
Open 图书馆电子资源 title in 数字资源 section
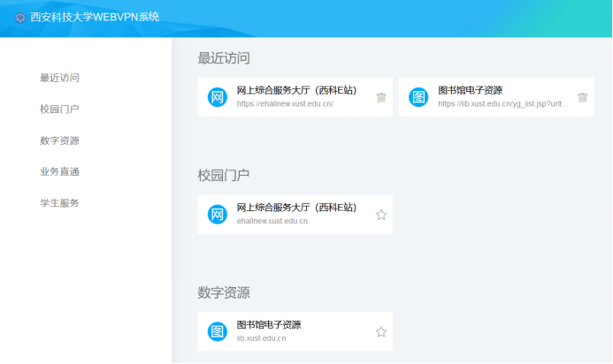(269, 324)
